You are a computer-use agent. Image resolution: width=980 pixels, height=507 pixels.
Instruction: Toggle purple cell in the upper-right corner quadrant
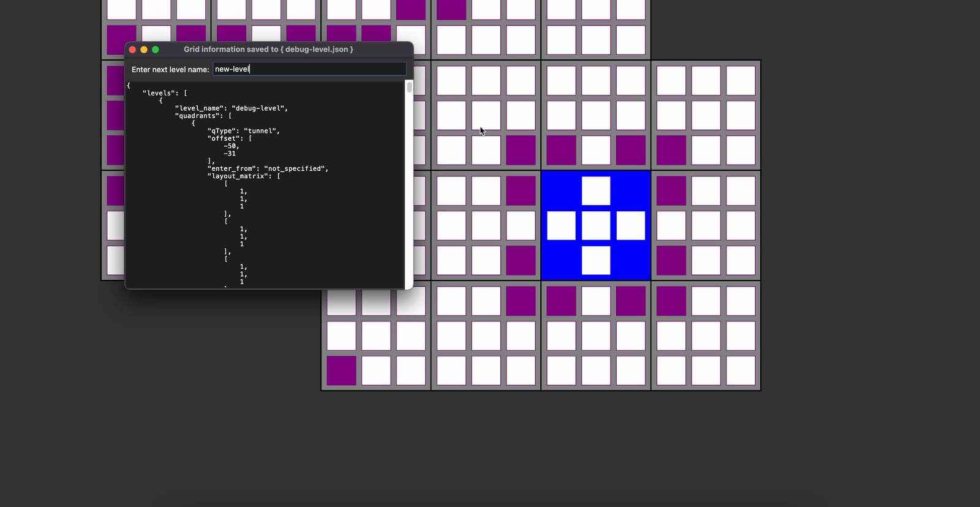tap(671, 151)
